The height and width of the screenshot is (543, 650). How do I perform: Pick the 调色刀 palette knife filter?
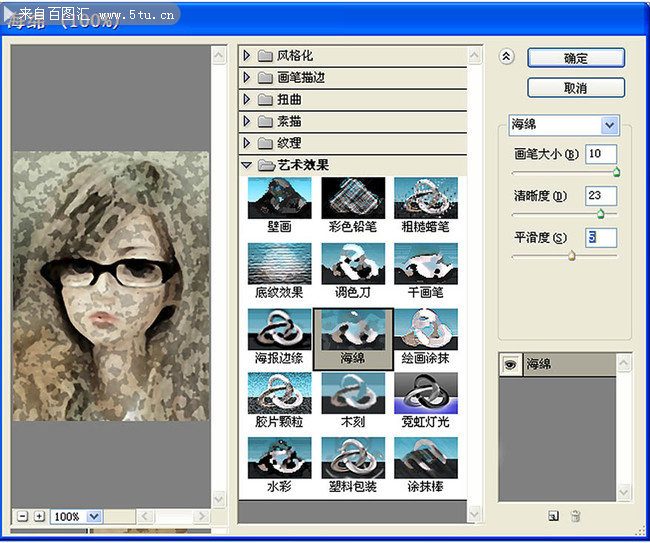[352, 263]
